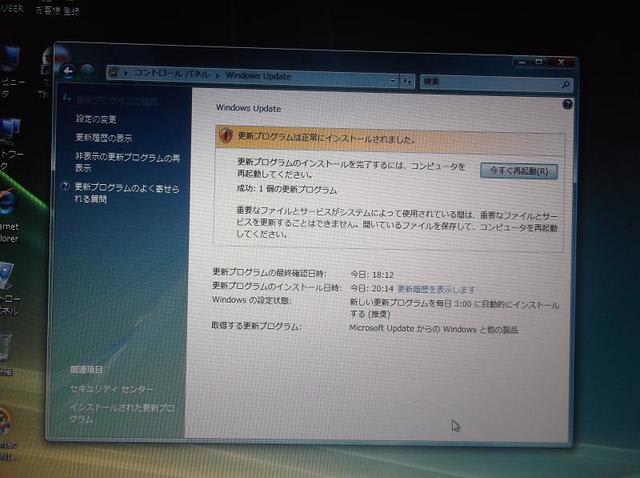
Task: Refresh the Windows Update page
Action: pyautogui.click(x=407, y=81)
